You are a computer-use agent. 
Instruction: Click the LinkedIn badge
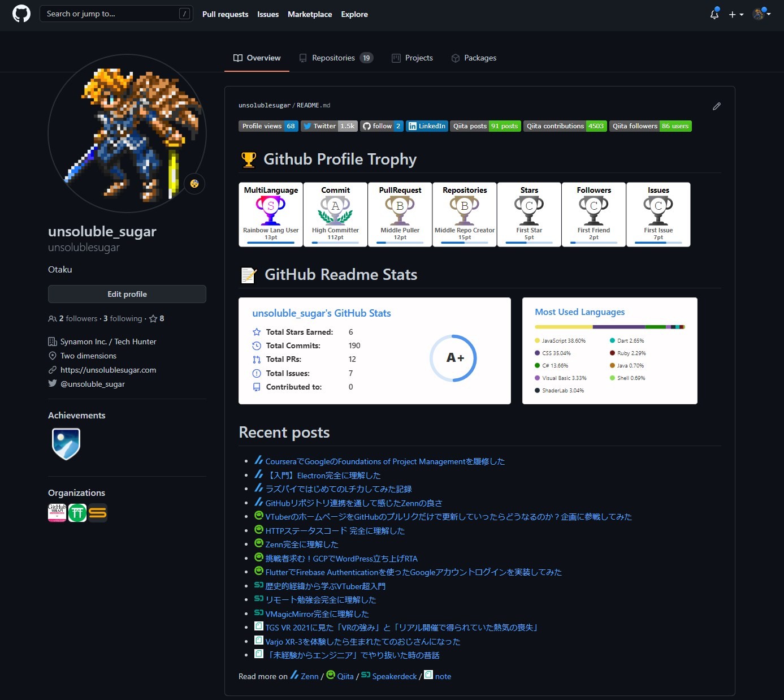tap(427, 126)
